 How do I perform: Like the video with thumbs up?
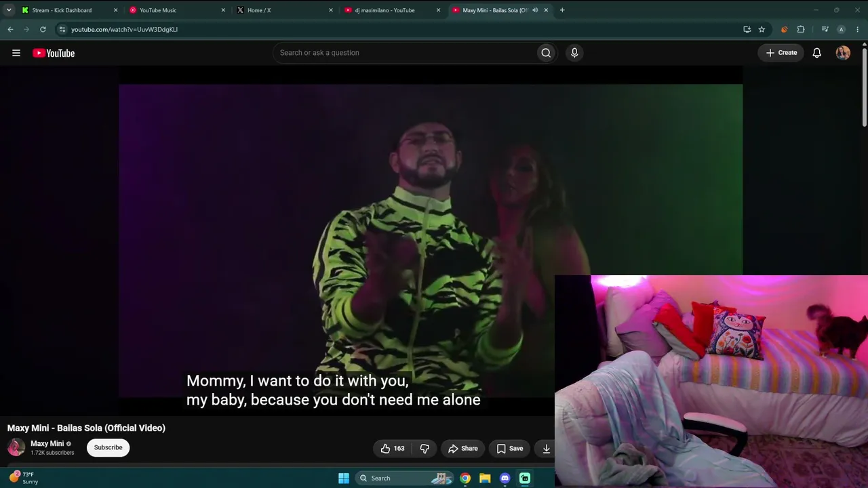(x=393, y=448)
